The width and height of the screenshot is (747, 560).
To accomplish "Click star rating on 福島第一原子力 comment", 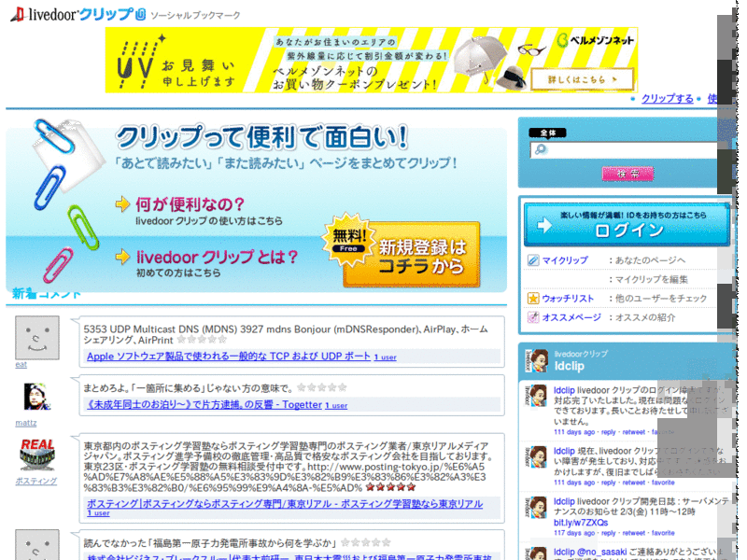I will pyautogui.click(x=366, y=542).
